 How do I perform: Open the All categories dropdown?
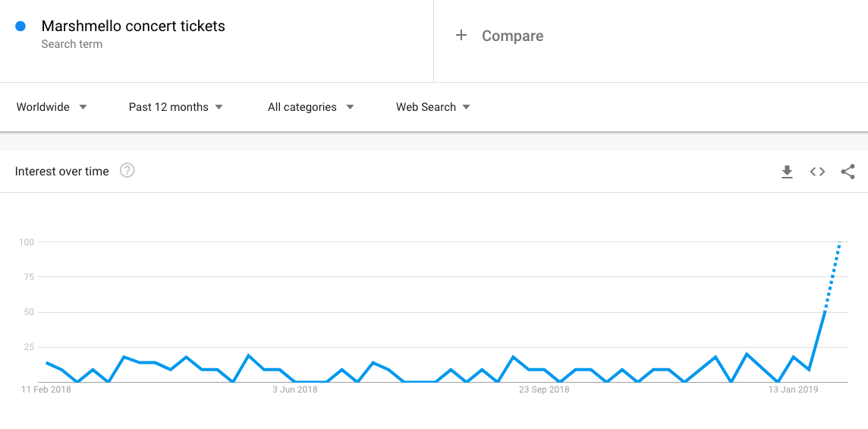(x=310, y=107)
